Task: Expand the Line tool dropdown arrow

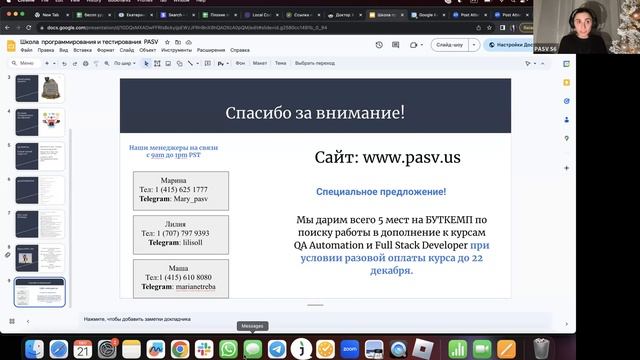Action: pyautogui.click(x=198, y=63)
